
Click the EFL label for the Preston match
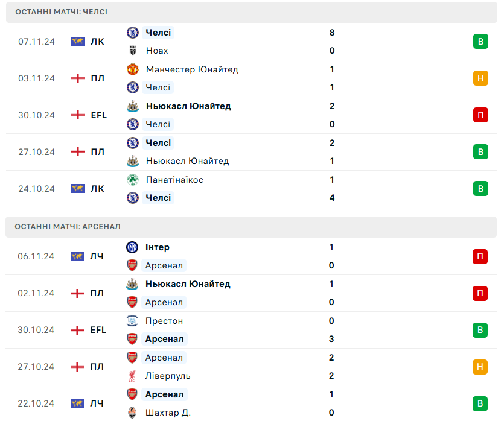(98, 330)
